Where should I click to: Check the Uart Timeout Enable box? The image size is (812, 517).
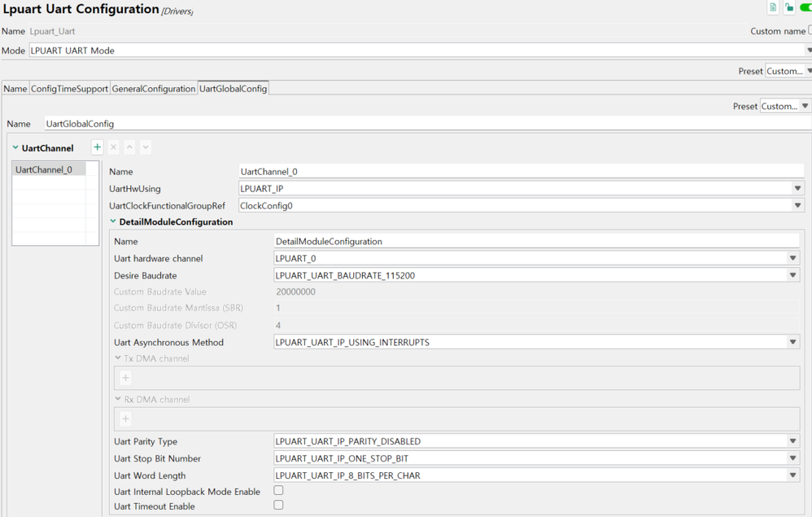[x=278, y=506]
